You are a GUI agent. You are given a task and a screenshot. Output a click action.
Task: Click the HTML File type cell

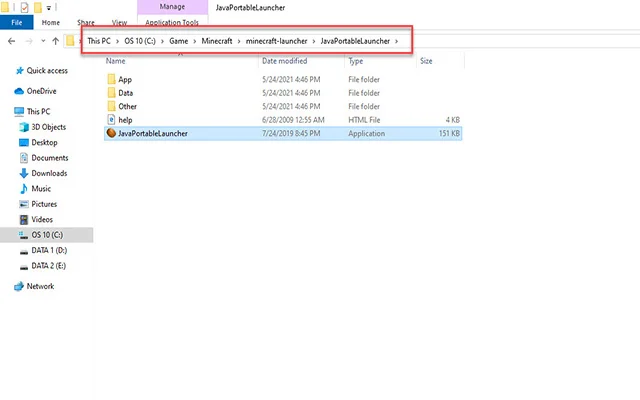point(364,120)
